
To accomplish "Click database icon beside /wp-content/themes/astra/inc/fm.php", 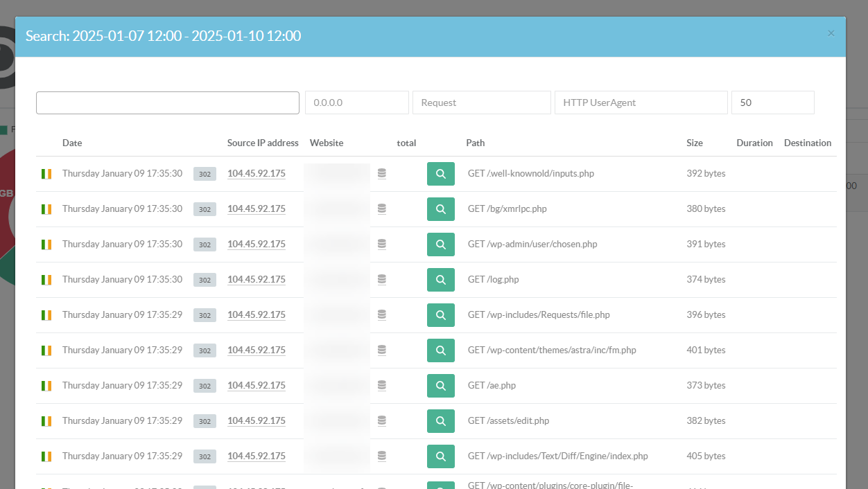I will (382, 350).
